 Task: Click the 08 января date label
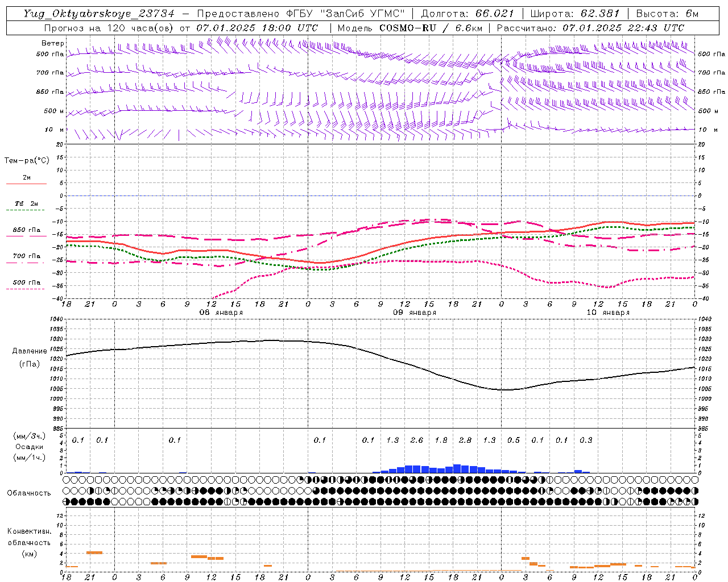tap(221, 313)
